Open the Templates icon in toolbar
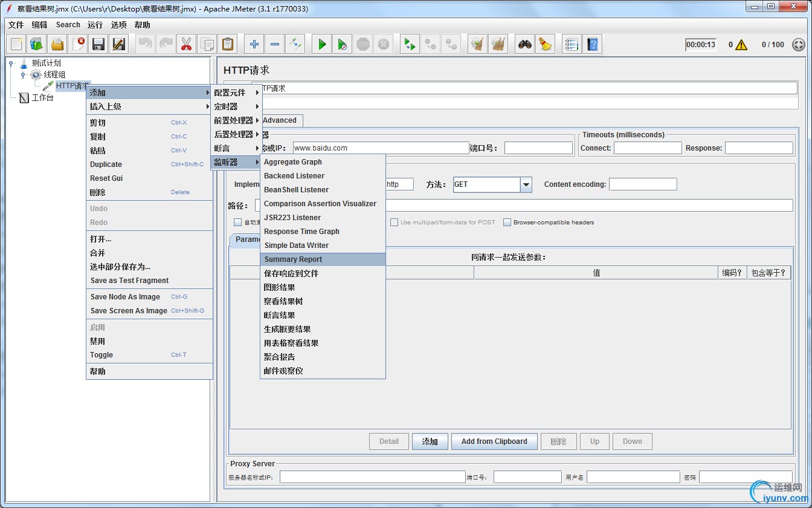812x508 pixels. pos(37,44)
